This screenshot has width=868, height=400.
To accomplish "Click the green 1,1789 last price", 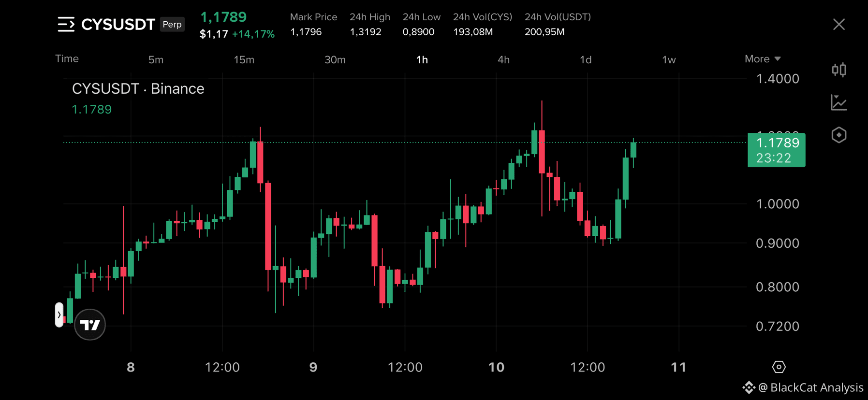I will click(223, 17).
